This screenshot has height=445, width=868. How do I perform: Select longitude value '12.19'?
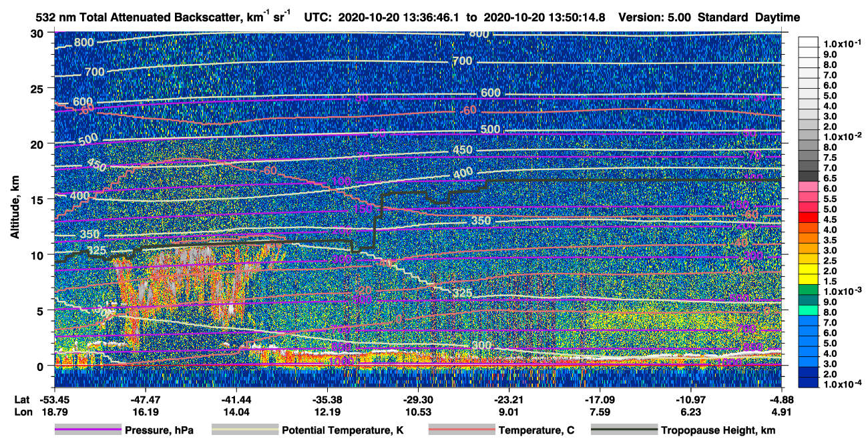327,412
